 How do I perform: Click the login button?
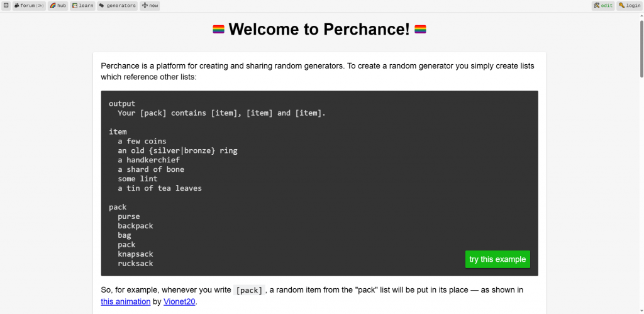tap(629, 6)
